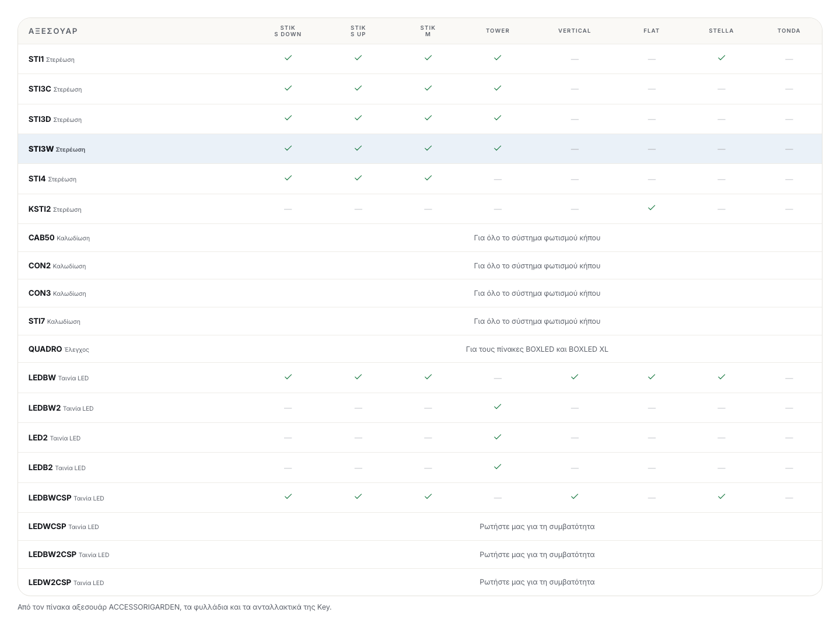Click the STI1 checkmark in the STELLA column
Screen dimensions: 840x630
tap(722, 58)
